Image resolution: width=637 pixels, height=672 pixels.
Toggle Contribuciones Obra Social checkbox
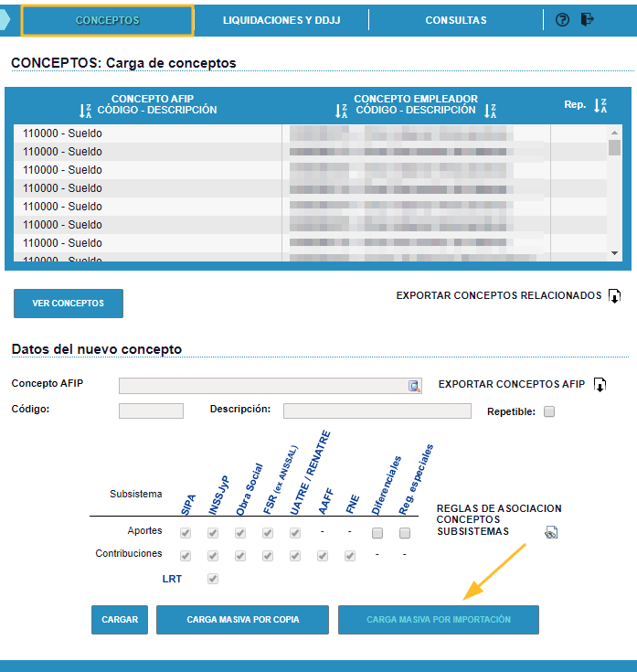click(240, 556)
